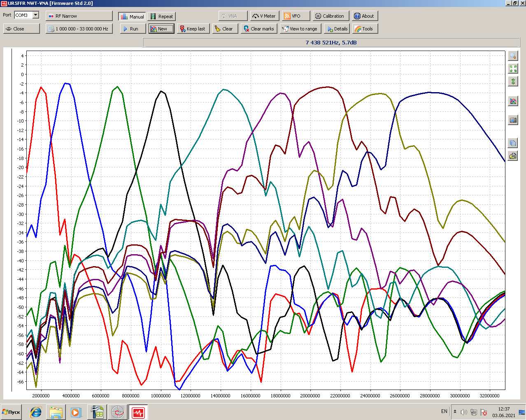526x420 pixels.
Task: Click the fit-to-window green arrows icon
Action: click(513, 69)
